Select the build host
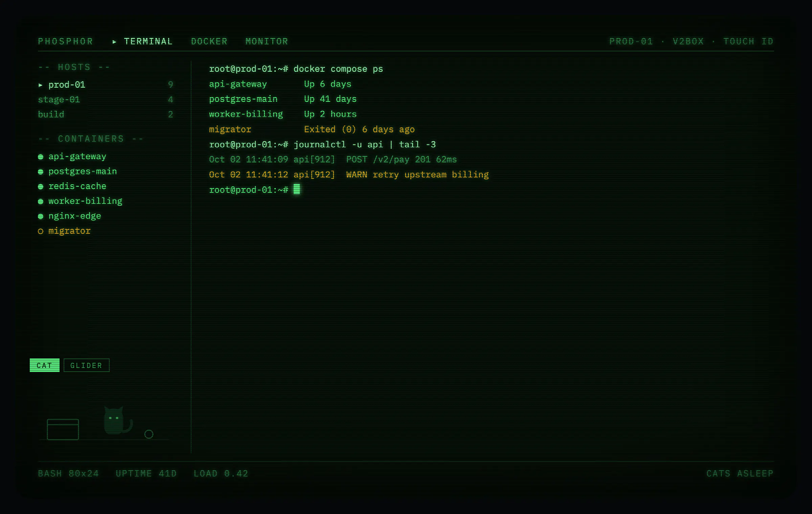This screenshot has width=812, height=514. coord(106,114)
